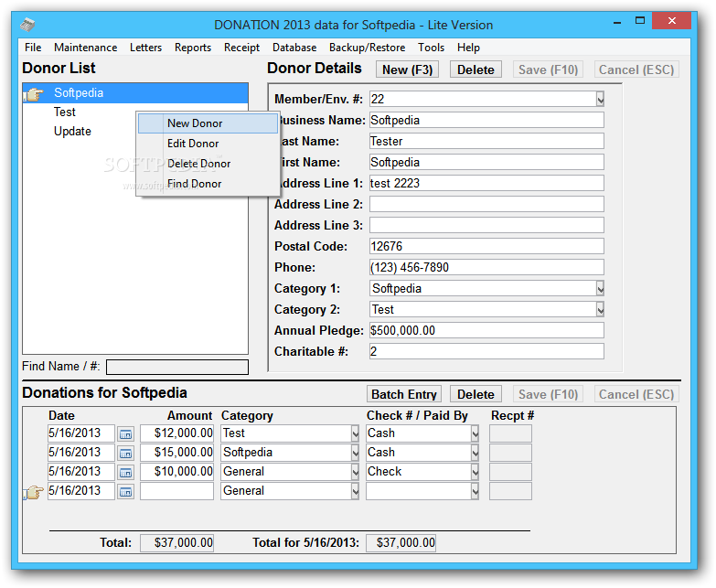
Task: Click the Address Line 1 field
Action: click(486, 183)
